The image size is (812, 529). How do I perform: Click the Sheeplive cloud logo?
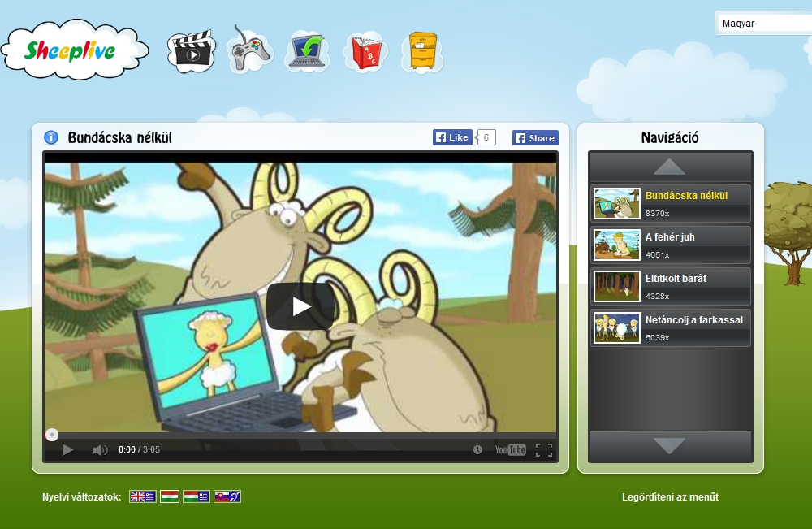click(75, 50)
